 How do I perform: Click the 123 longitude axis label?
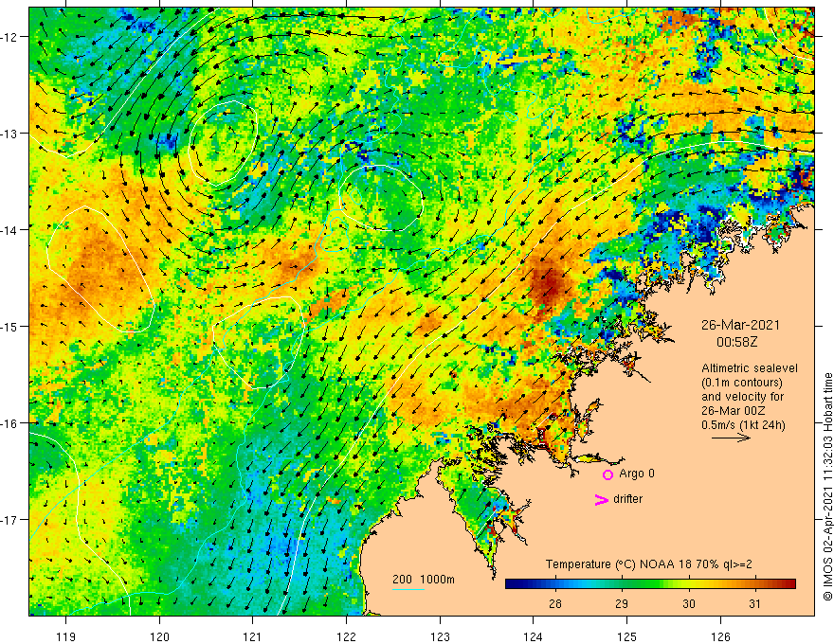440,636
